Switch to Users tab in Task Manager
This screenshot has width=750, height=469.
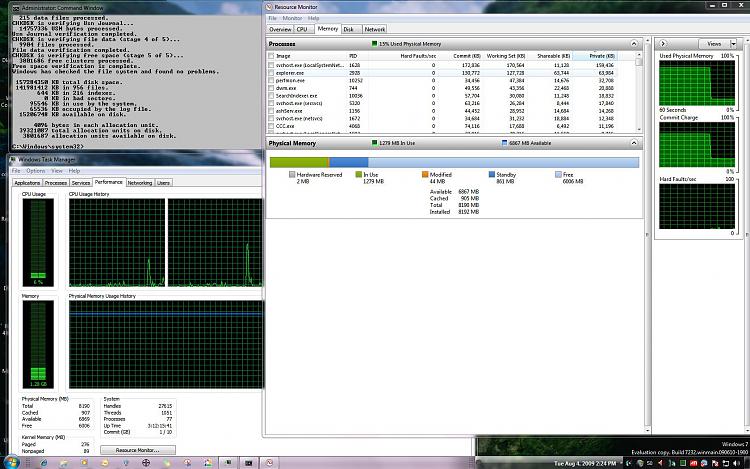[164, 183]
